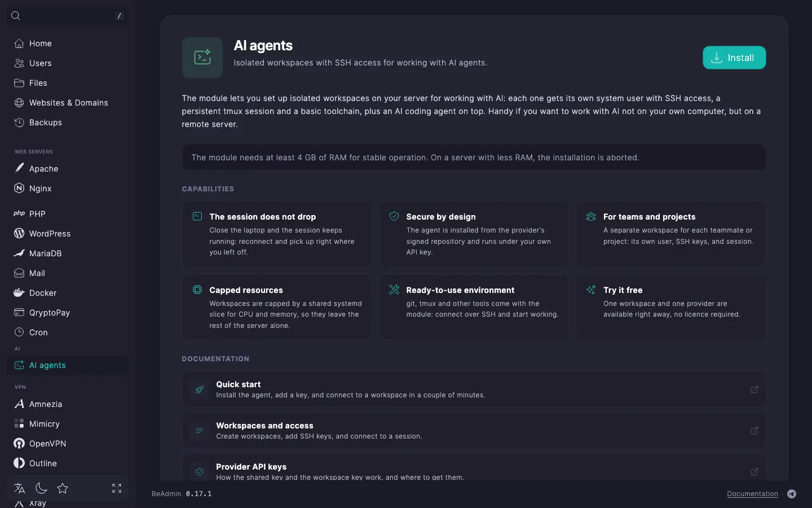Open the Files section
Screen dimensions: 812x508
[68, 83]
